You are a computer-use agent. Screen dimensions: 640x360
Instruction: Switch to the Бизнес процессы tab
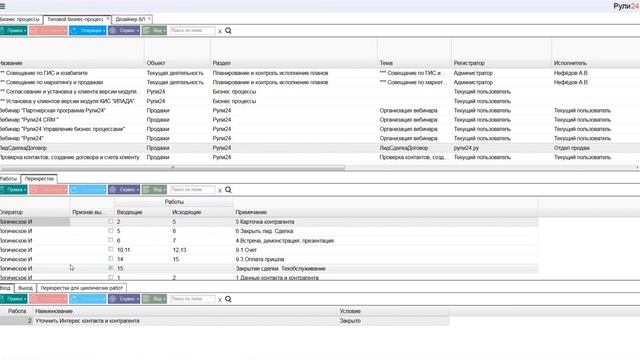20,19
